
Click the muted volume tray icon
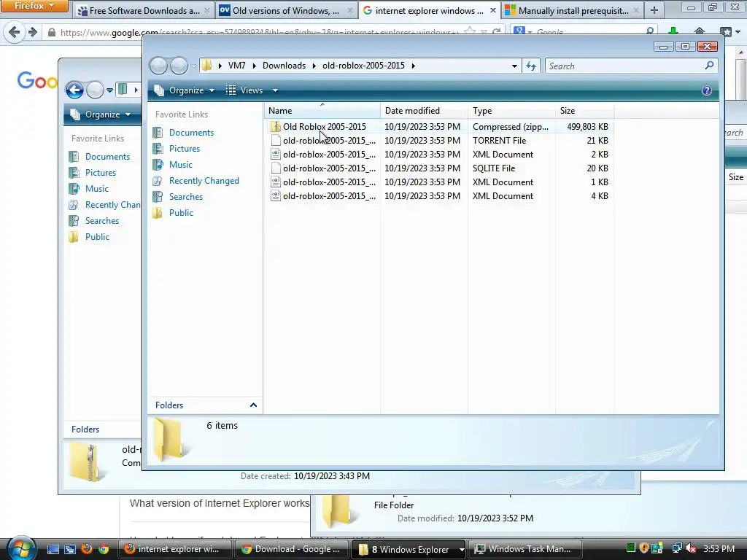pos(691,549)
